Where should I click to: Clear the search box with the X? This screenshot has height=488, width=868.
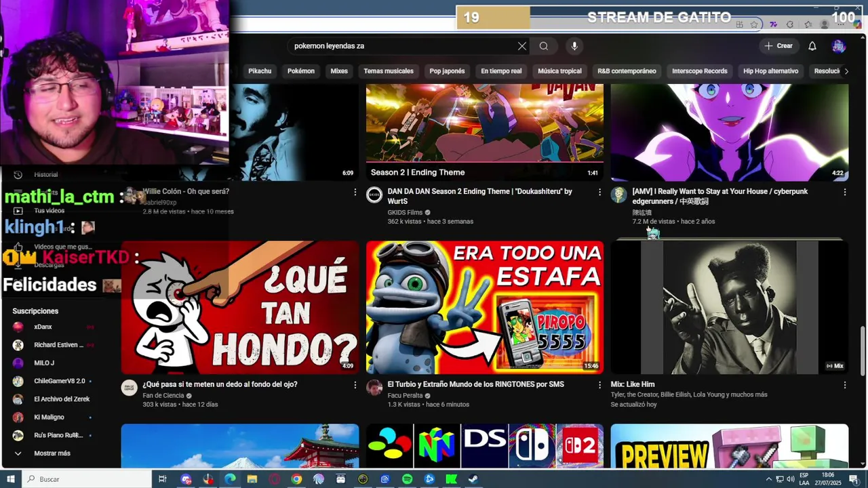click(x=522, y=46)
